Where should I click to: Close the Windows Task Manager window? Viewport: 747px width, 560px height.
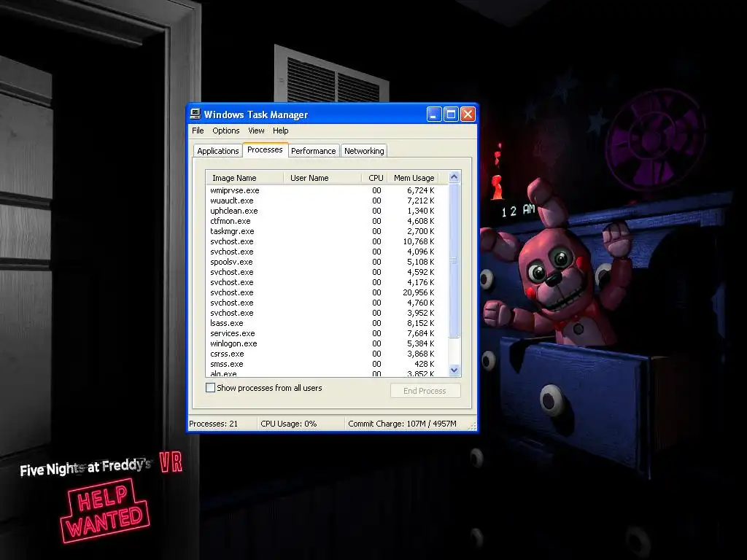point(468,114)
